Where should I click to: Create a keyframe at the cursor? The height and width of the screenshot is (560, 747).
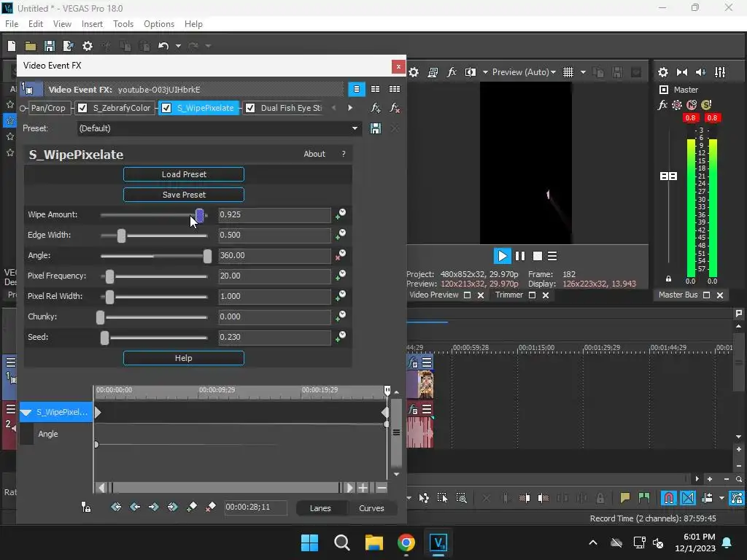tap(192, 507)
